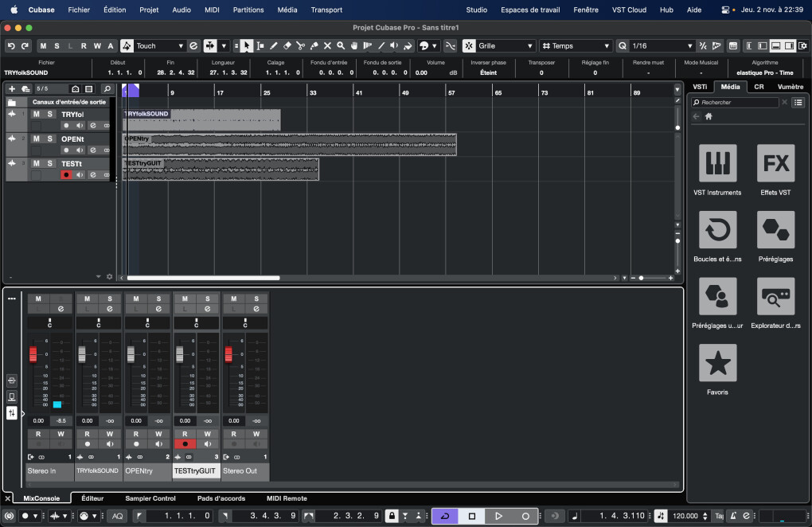
Task: Toggle record enable on TESTtryGUIT mixer channel
Action: pyautogui.click(x=185, y=444)
